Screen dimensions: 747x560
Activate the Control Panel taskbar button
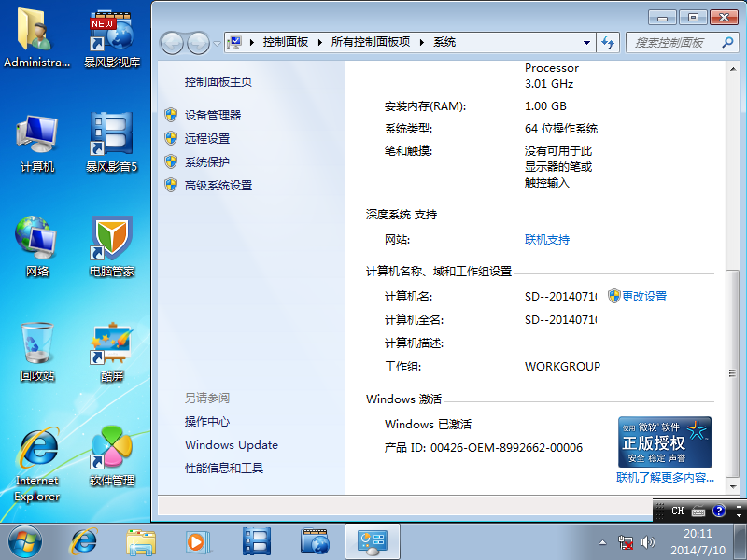tap(373, 542)
